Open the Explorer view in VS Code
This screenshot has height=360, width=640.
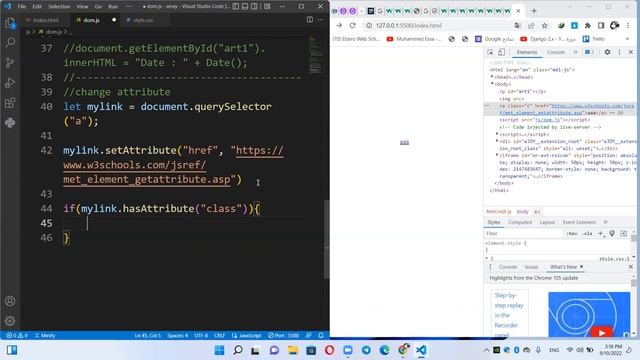point(10,23)
